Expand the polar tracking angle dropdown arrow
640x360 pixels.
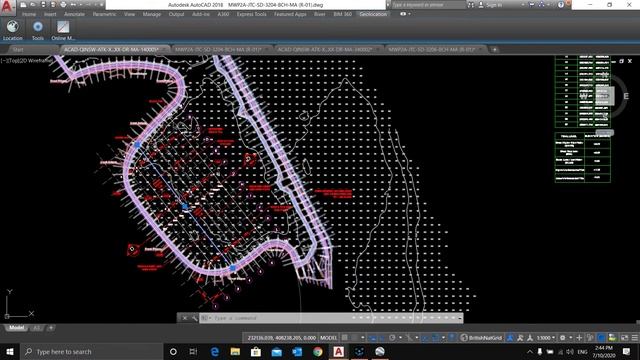pos(400,338)
